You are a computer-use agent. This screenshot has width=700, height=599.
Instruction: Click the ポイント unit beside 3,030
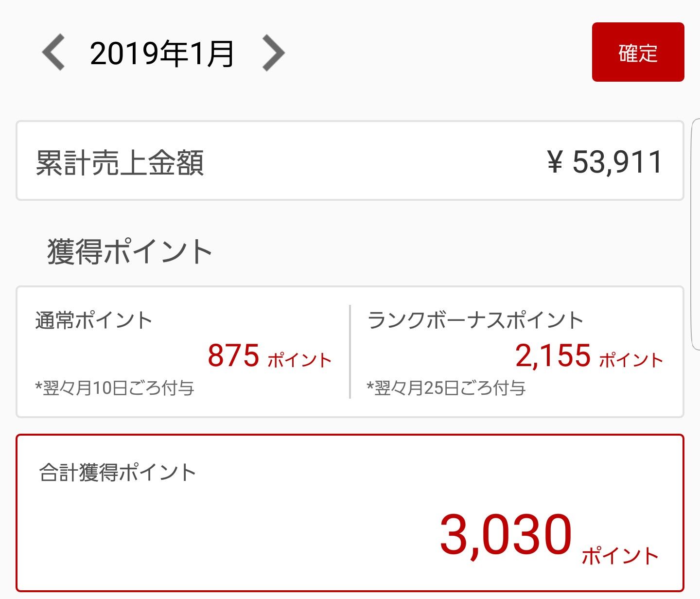[x=620, y=556]
